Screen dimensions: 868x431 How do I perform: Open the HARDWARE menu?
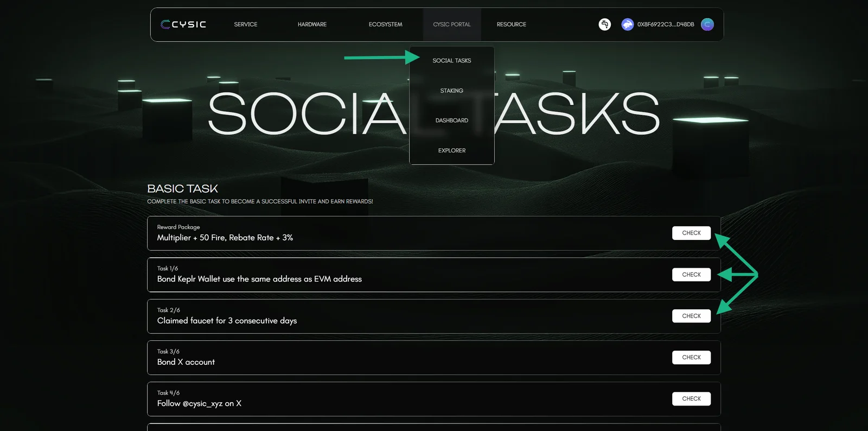312,24
